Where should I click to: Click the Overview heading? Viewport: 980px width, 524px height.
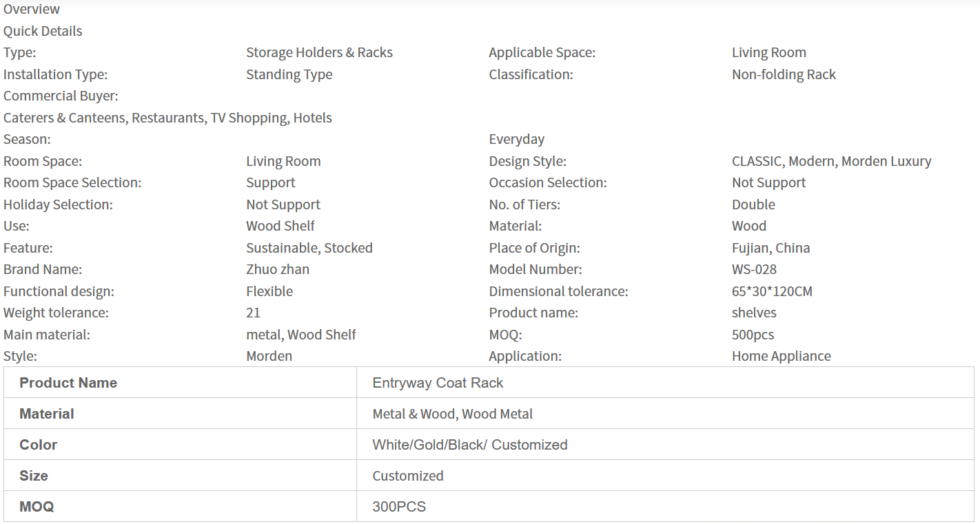32,9
